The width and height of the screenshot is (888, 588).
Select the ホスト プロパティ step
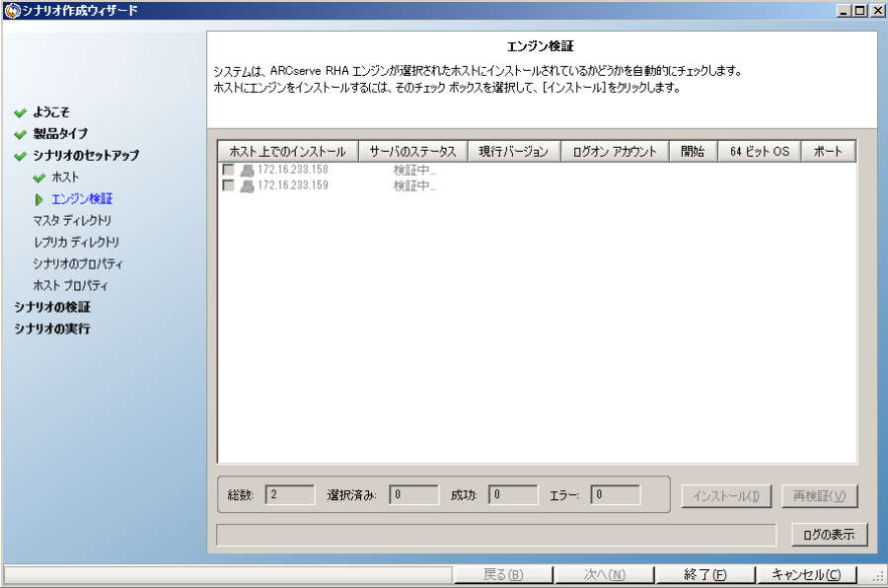click(x=70, y=285)
